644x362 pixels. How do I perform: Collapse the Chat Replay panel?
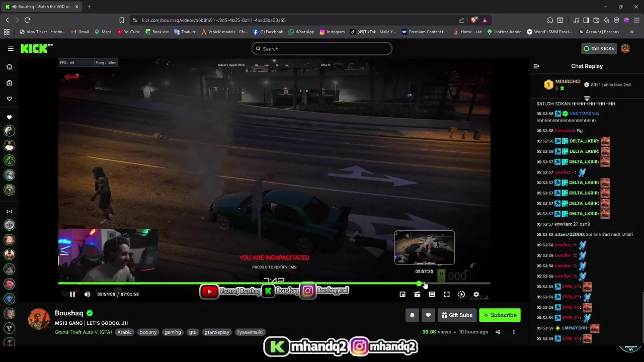(536, 66)
